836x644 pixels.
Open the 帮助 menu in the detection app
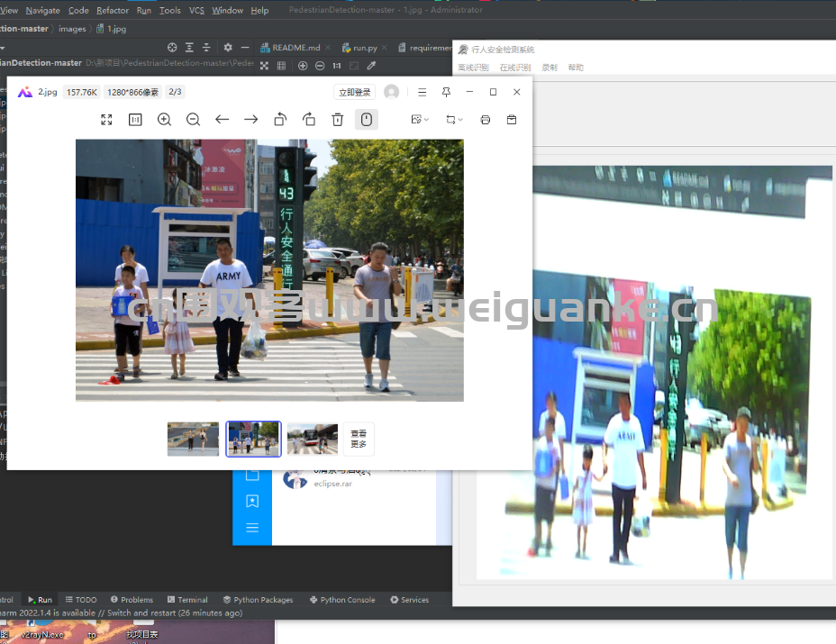(x=576, y=68)
